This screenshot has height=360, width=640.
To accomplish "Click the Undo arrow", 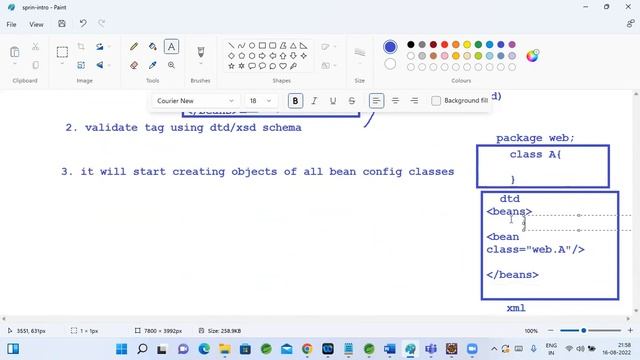I will point(83,23).
